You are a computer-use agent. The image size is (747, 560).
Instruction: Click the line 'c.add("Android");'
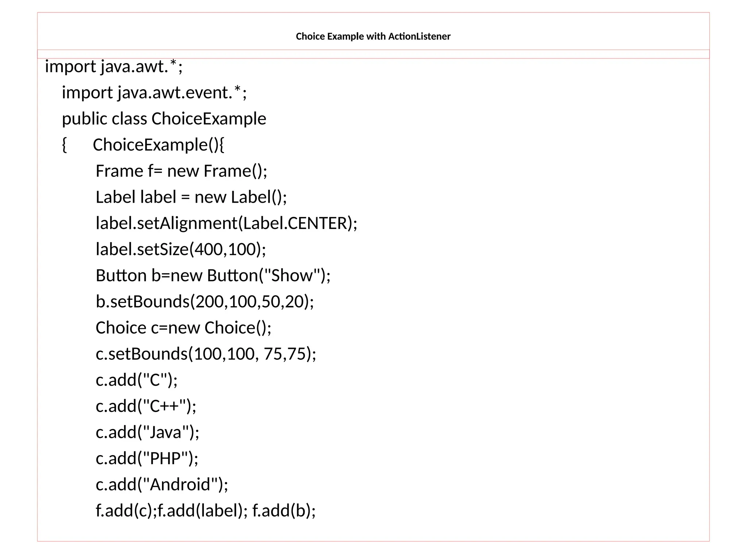162,485
